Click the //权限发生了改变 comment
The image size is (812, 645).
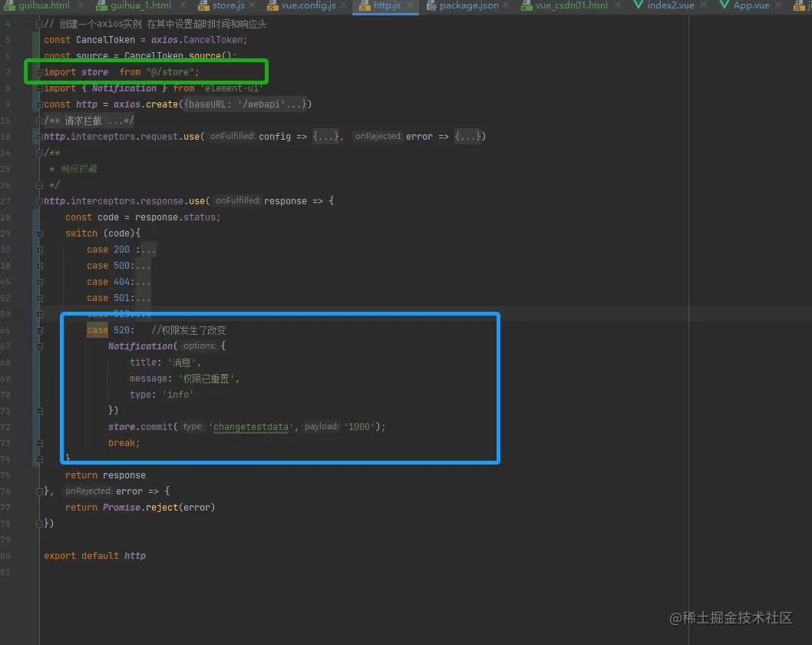pos(189,330)
